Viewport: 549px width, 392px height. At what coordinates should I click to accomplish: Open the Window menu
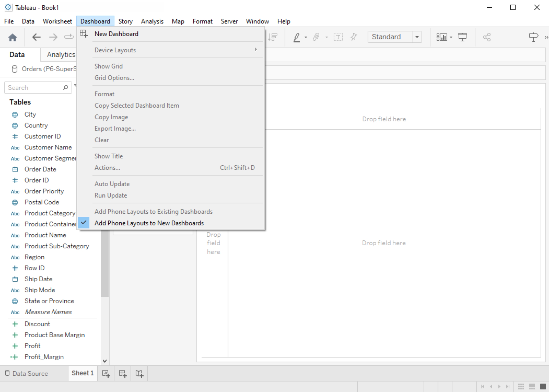(x=257, y=21)
